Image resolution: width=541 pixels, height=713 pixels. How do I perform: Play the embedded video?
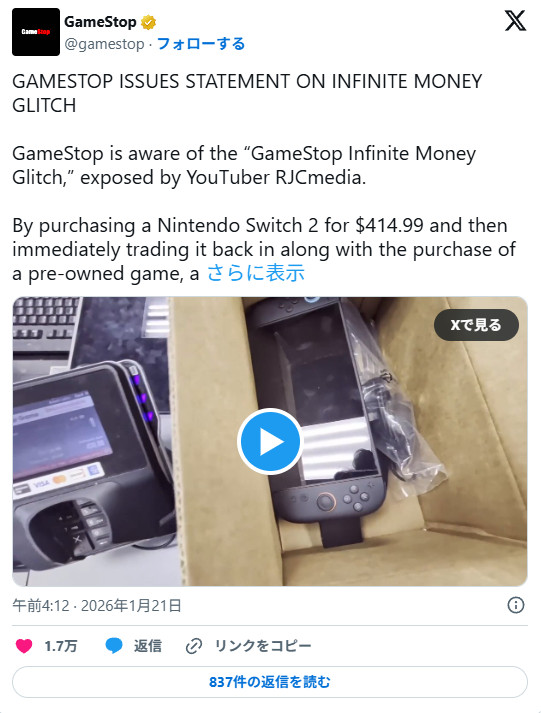tap(270, 442)
